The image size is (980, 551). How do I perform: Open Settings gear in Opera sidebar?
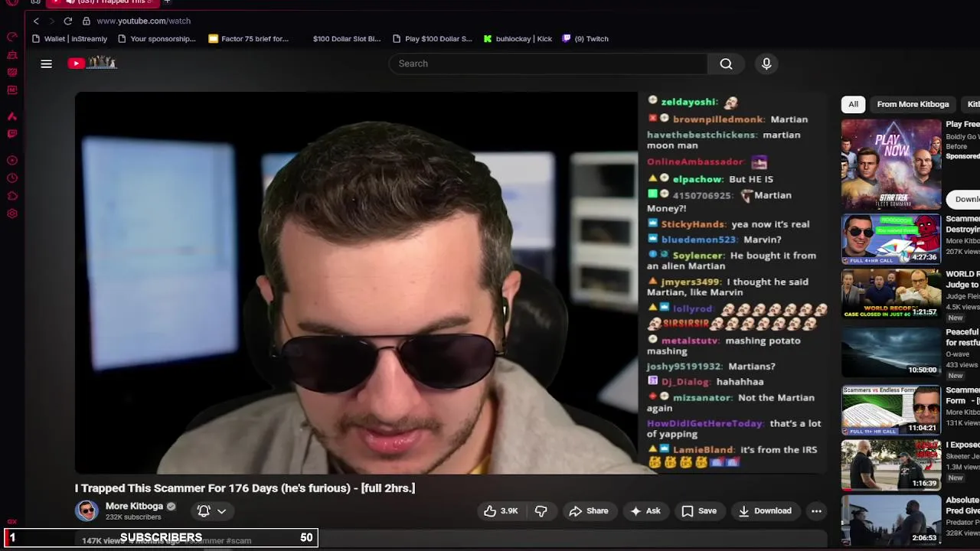tap(12, 214)
